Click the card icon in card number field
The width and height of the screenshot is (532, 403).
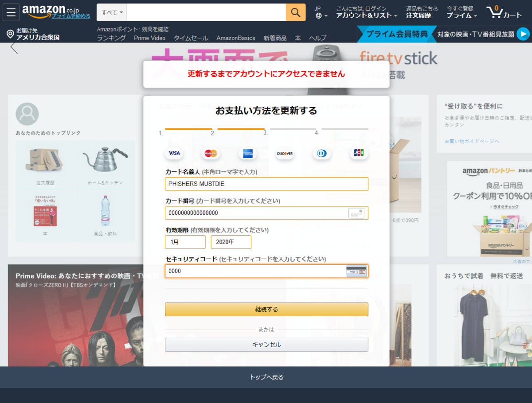pos(356,213)
